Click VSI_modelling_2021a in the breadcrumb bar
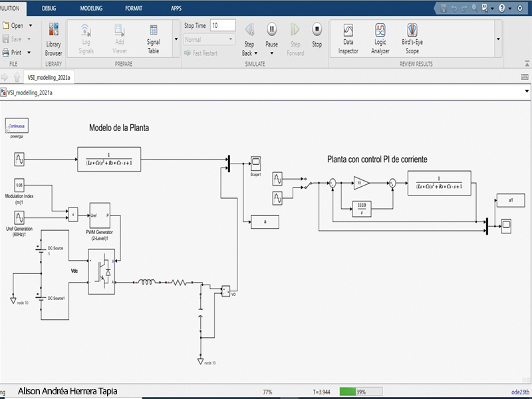 [x=30, y=92]
